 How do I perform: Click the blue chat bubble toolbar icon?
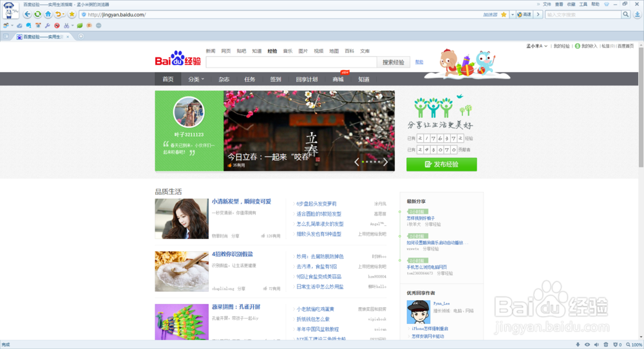(x=29, y=26)
